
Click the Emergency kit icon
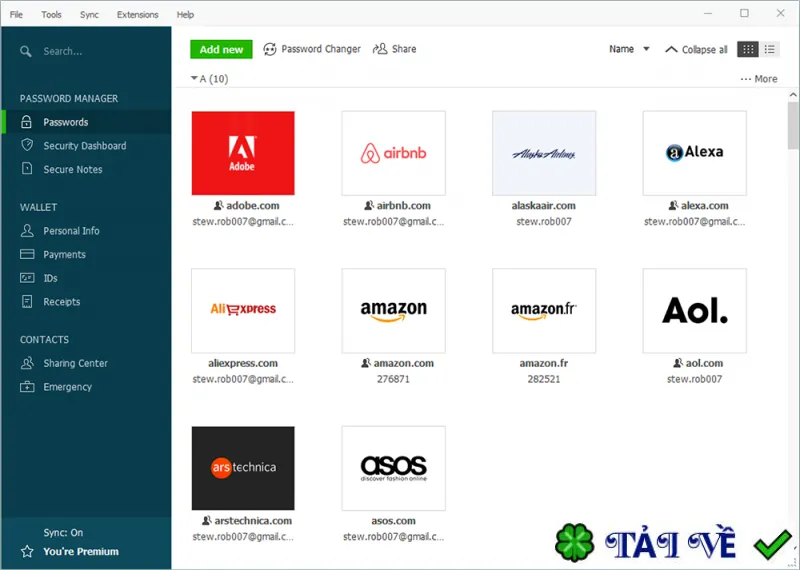pos(27,386)
